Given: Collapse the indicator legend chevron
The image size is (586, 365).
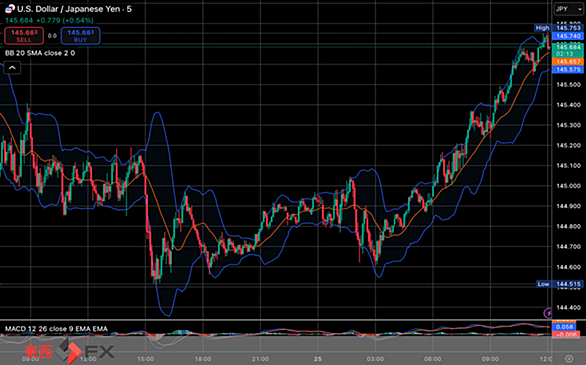Looking at the screenshot, I should point(12,68).
